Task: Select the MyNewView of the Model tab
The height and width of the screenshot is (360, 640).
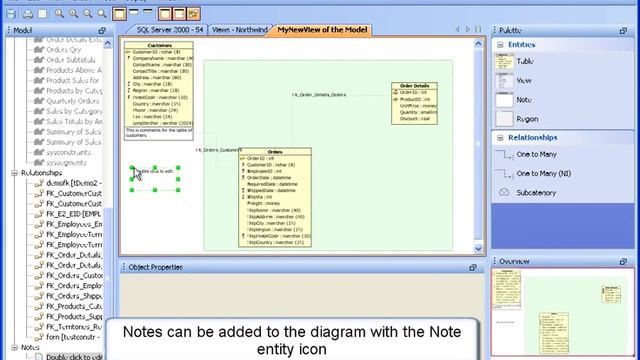Action: click(x=322, y=30)
